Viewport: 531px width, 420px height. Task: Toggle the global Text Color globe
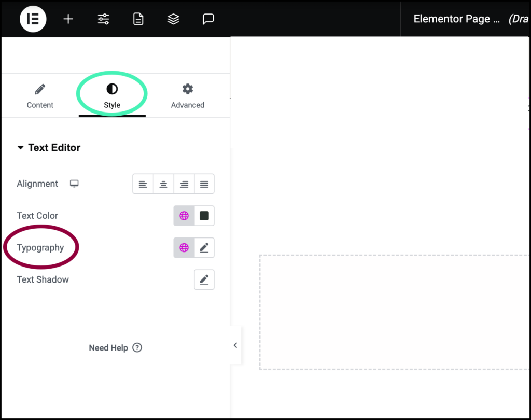pyautogui.click(x=184, y=216)
